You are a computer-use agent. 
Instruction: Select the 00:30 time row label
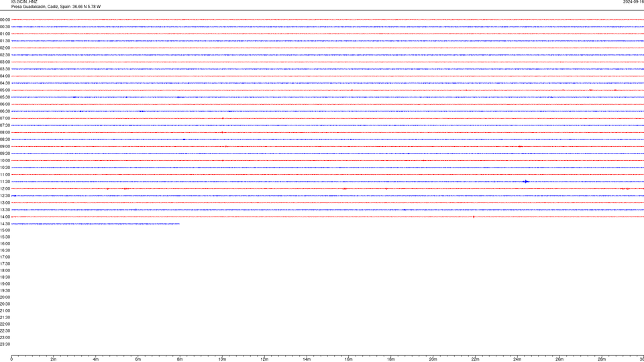tap(5, 27)
